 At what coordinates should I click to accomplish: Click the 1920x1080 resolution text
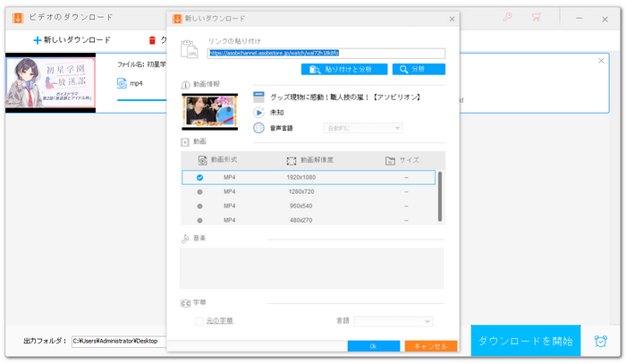point(301,178)
